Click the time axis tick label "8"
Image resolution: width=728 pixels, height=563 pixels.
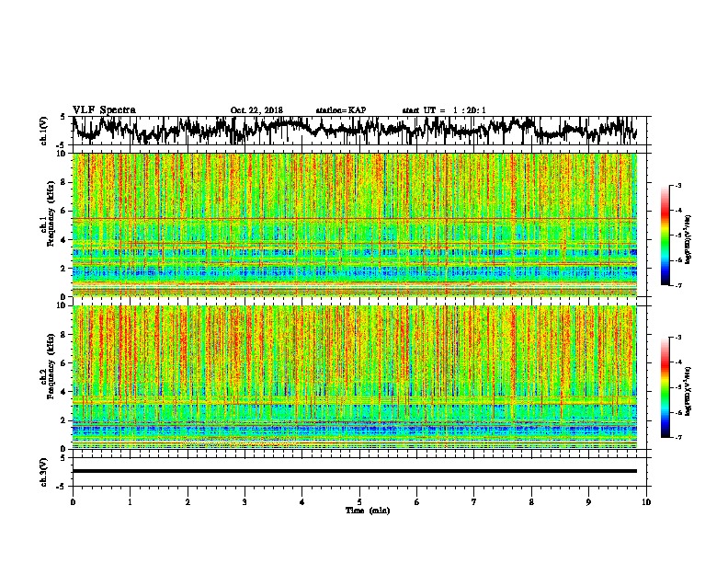click(531, 502)
